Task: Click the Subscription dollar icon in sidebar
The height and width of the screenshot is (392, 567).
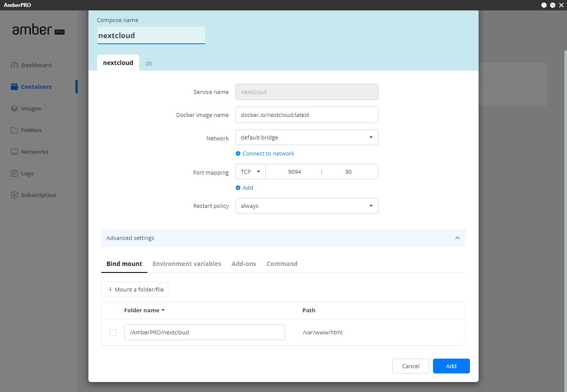Action: [14, 195]
